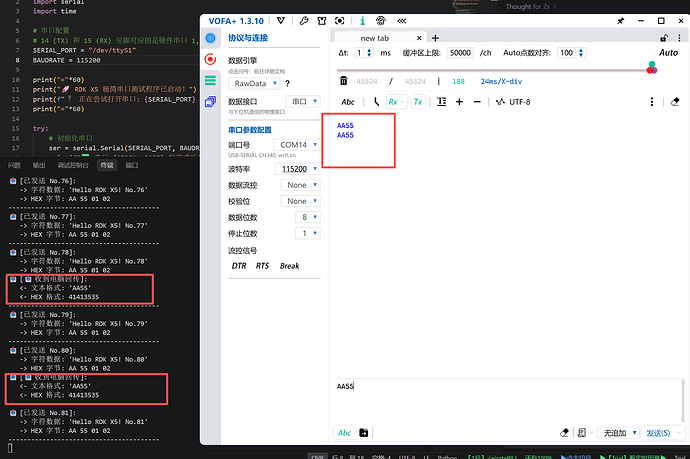Open the tab bar three-dot menu

(679, 38)
